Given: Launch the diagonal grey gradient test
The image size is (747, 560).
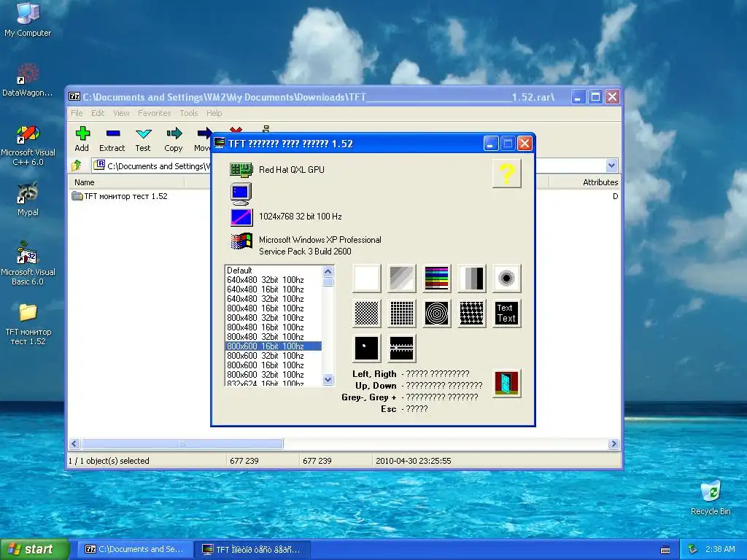Looking at the screenshot, I should 402,278.
